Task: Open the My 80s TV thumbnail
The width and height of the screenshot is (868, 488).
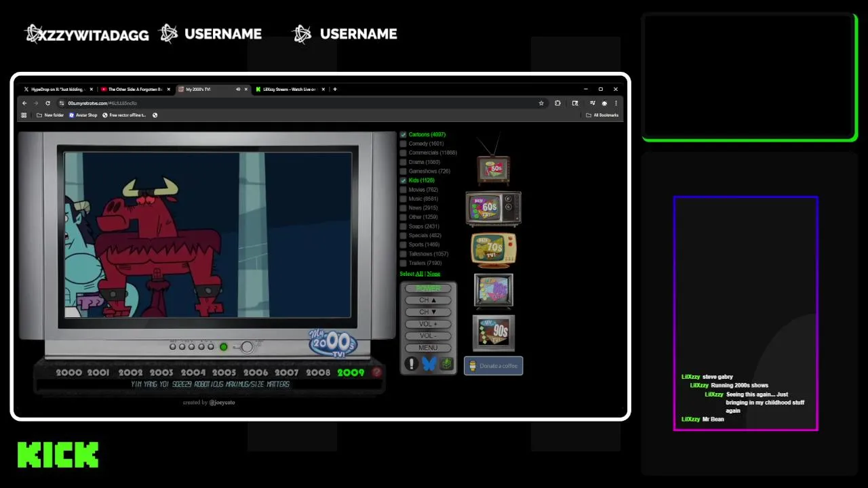Action: coord(494,290)
